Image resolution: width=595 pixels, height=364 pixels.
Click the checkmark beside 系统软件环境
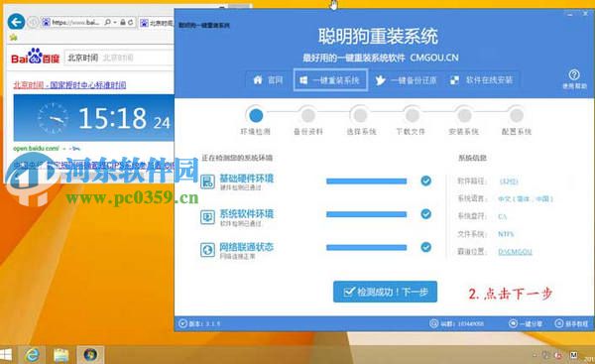tap(426, 214)
